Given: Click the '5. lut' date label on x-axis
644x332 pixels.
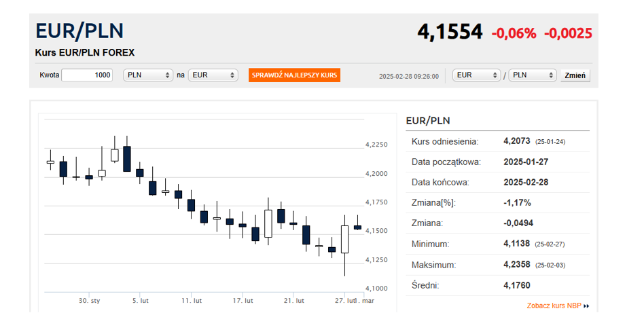Looking at the screenshot, I should 141,300.
